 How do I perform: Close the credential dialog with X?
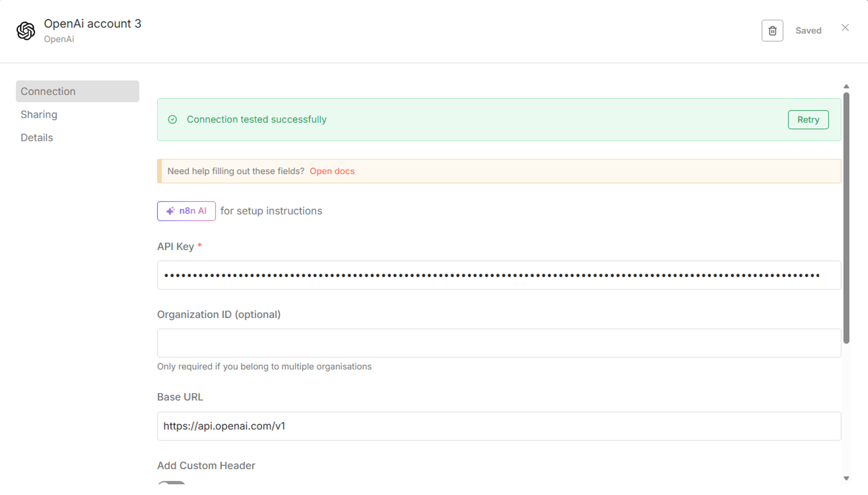click(x=845, y=28)
